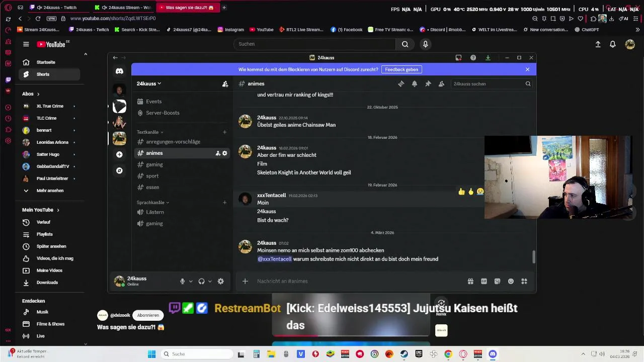644x362 pixels.
Task: Click Add a Server plus icon in Discord
Action: click(119, 154)
